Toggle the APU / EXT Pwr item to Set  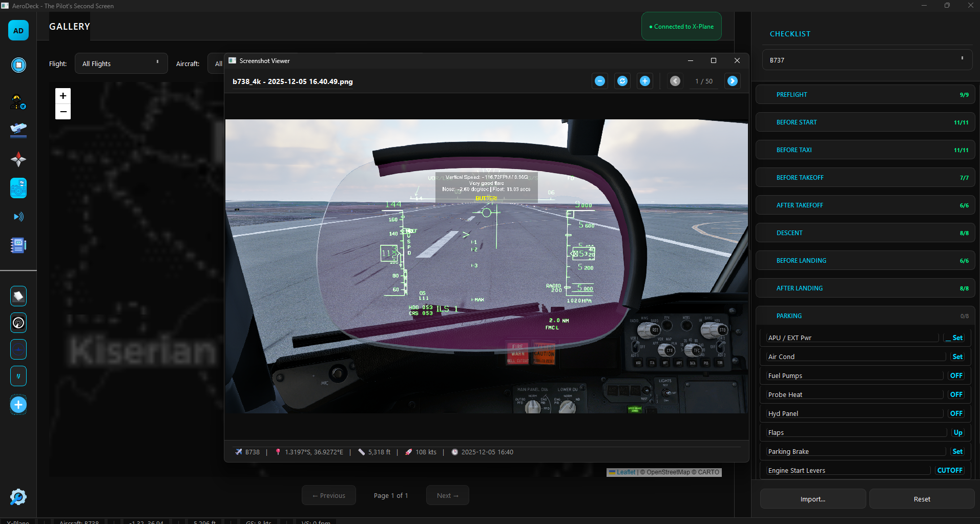(x=955, y=338)
